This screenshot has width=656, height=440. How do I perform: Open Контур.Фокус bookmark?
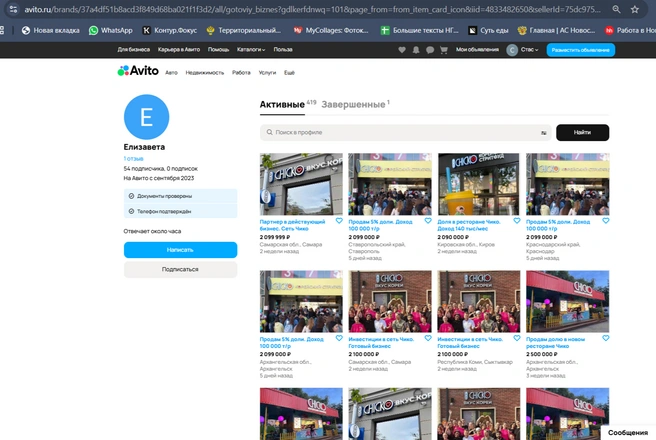[169, 30]
